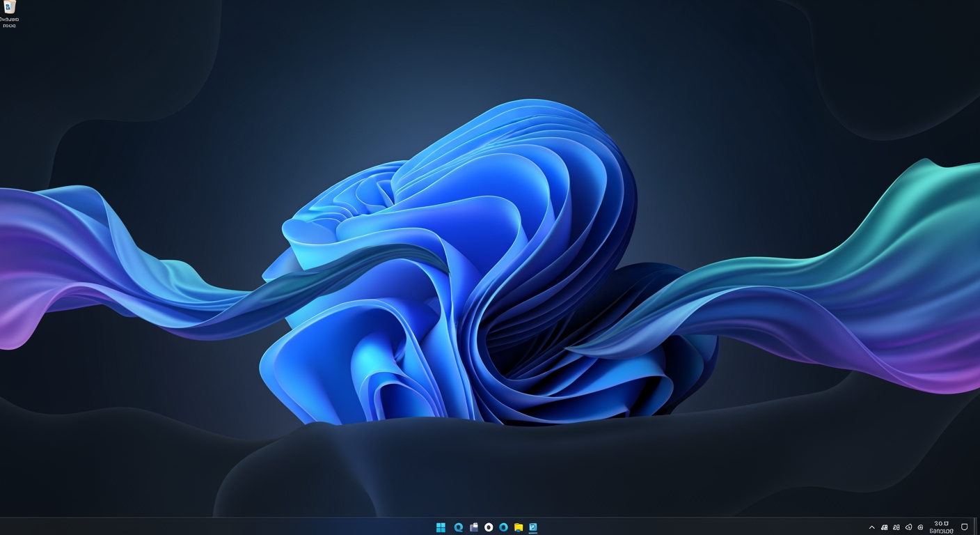Screen dimensions: 980x535
Task: Open the gray briefcase taskbar icon
Action: (x=474, y=527)
